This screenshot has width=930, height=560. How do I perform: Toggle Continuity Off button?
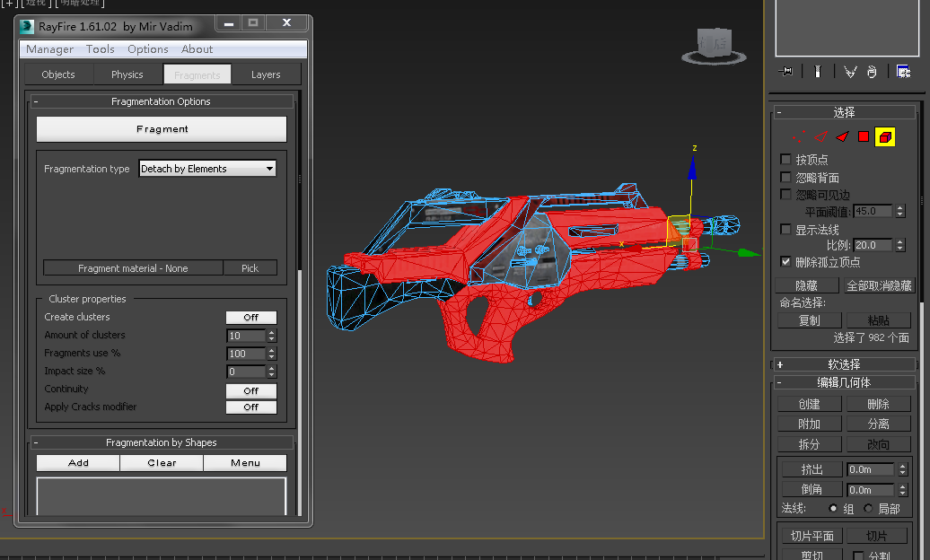point(250,391)
